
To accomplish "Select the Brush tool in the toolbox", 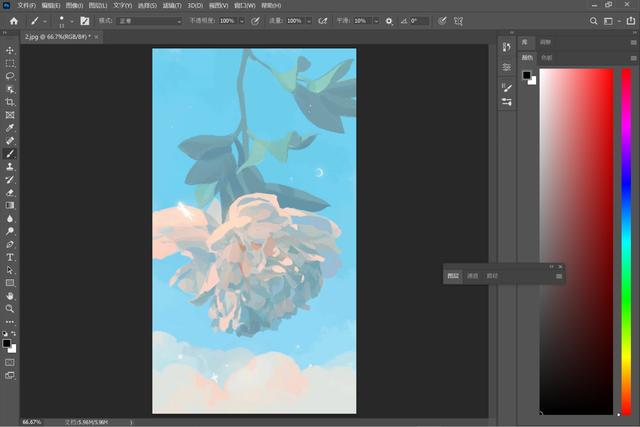I will coord(10,154).
